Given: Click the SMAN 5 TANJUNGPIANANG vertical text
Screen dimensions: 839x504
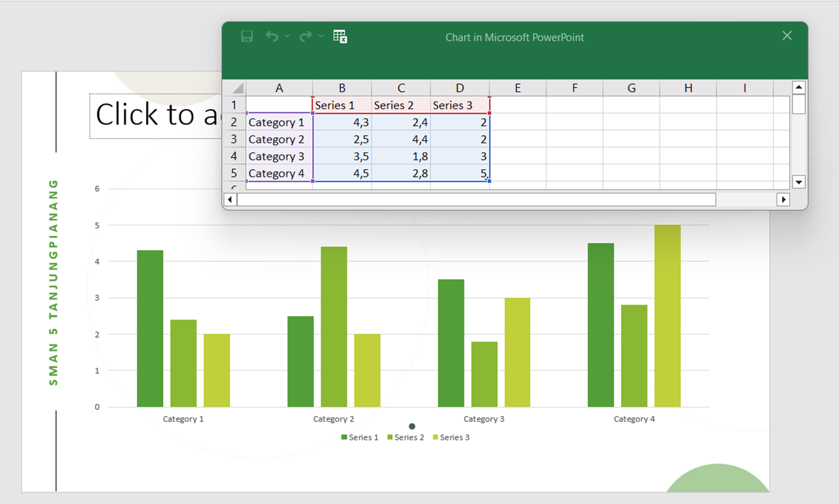Looking at the screenshot, I should pos(54,282).
